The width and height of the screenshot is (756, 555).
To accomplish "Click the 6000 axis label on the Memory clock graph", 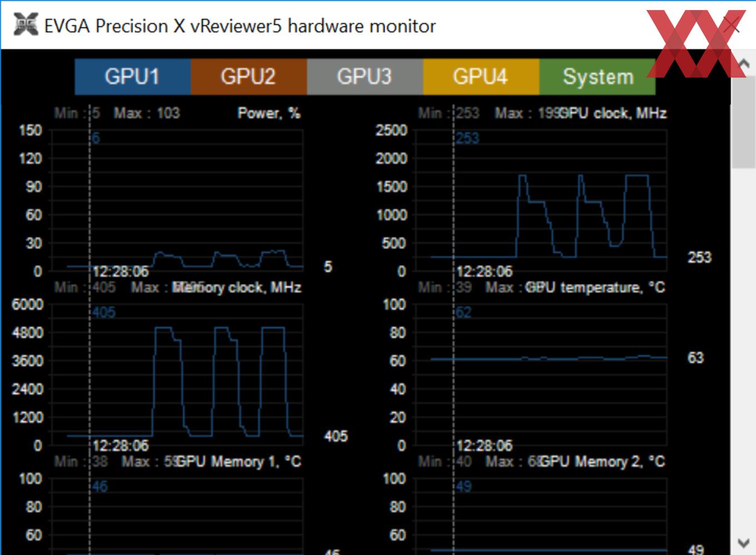I will [27, 304].
